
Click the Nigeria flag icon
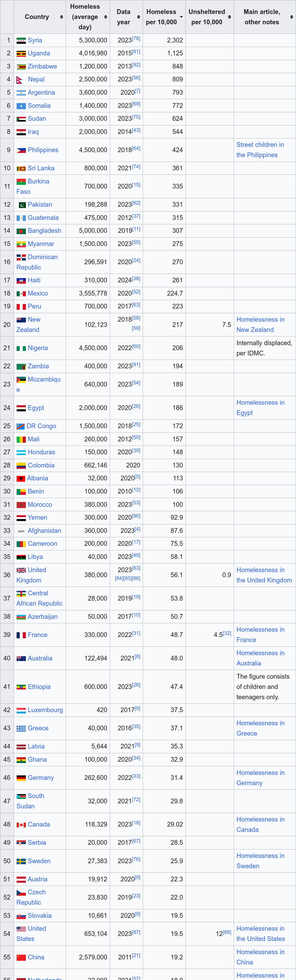coord(21,348)
